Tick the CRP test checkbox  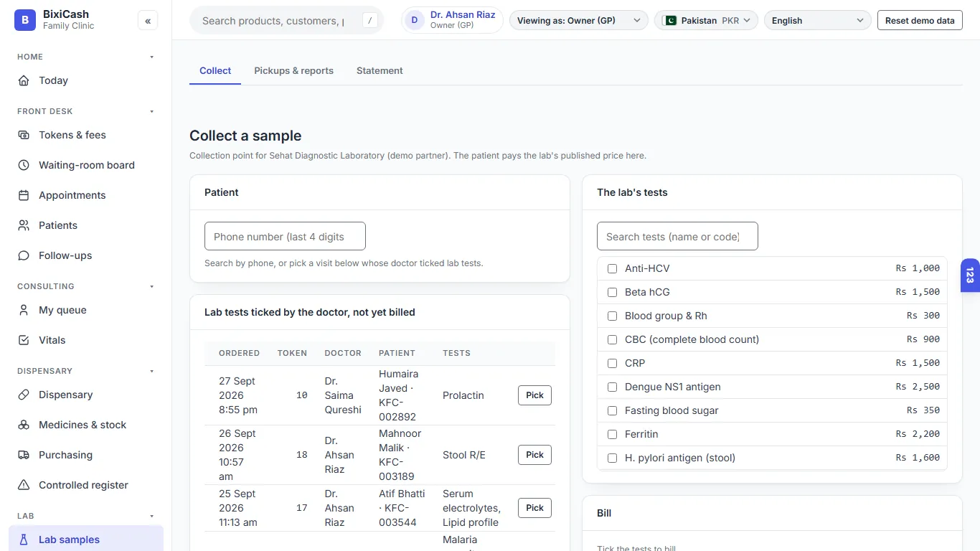(612, 363)
